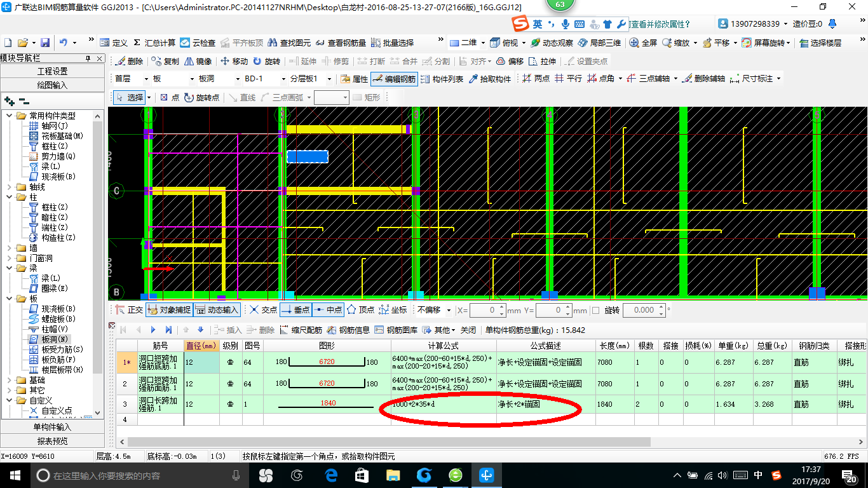Toggle 对象捕捉 object snap
The width and height of the screenshot is (868, 488).
tap(168, 310)
